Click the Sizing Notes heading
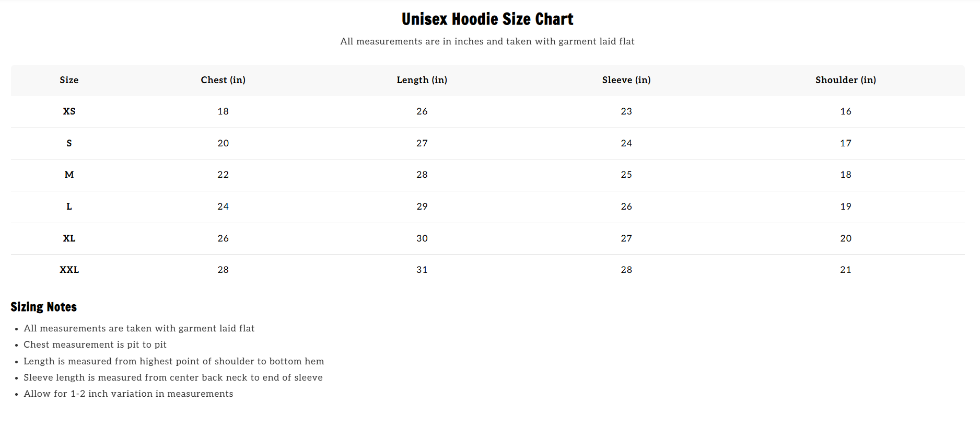This screenshot has width=980, height=425. (x=44, y=307)
